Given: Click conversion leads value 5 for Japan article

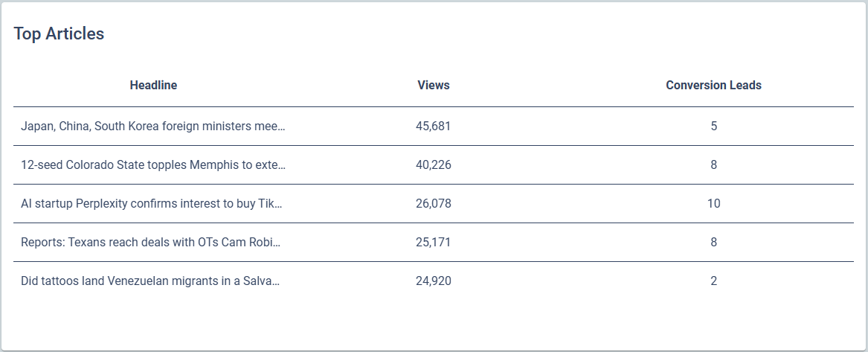Looking at the screenshot, I should pos(713,127).
